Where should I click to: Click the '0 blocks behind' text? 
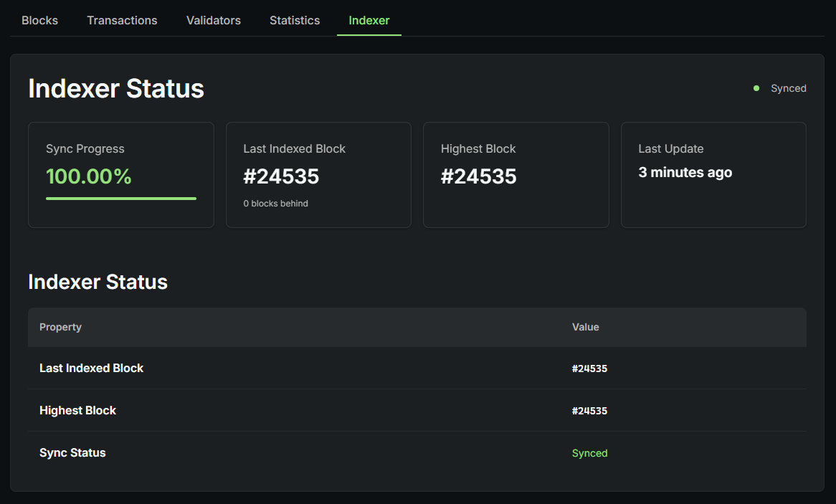(275, 204)
